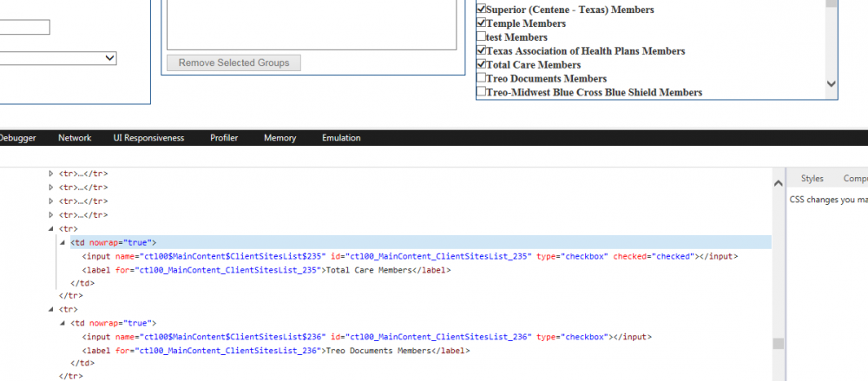Select the Memory tab
This screenshot has height=381, width=868.
click(279, 138)
